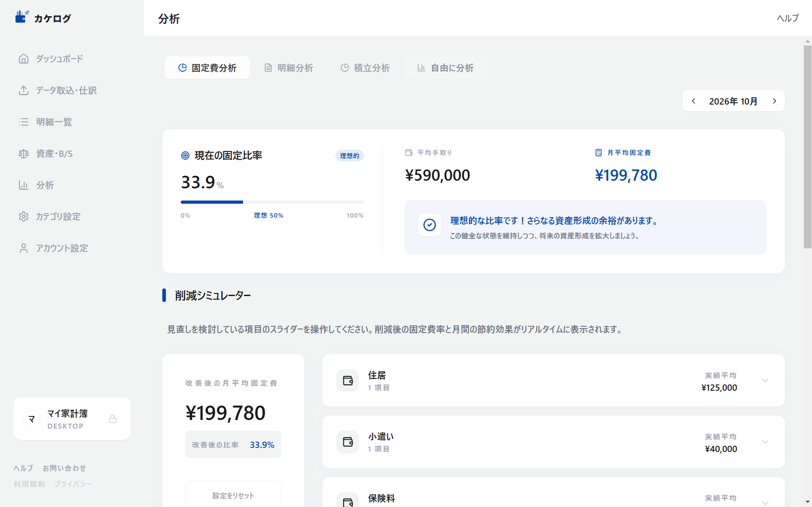This screenshot has height=507, width=812.
Task: Open ヘルプ link in sidebar footer
Action: click(23, 468)
